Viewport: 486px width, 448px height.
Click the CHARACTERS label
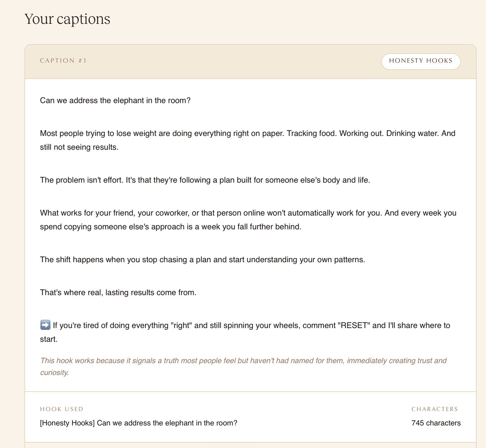[x=435, y=409]
